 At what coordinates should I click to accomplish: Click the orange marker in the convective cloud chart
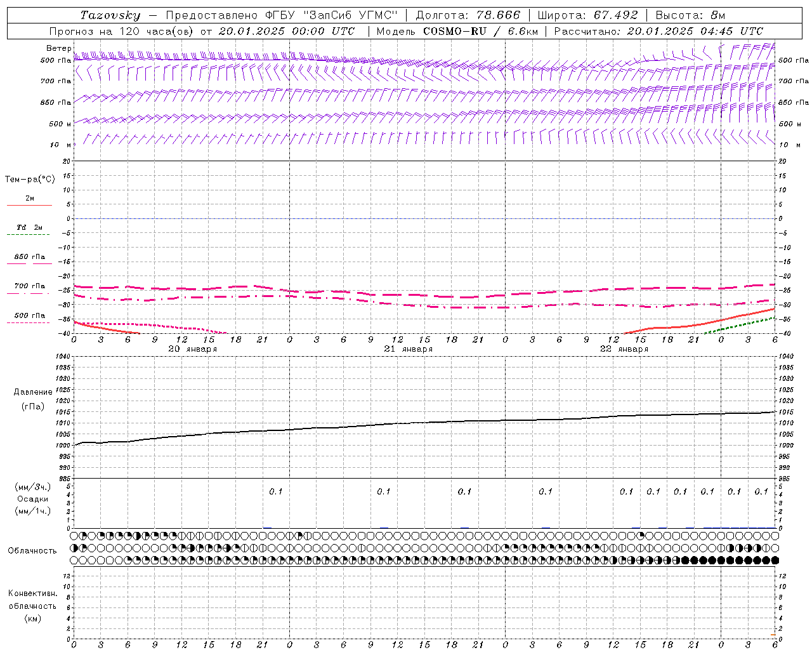tap(773, 635)
